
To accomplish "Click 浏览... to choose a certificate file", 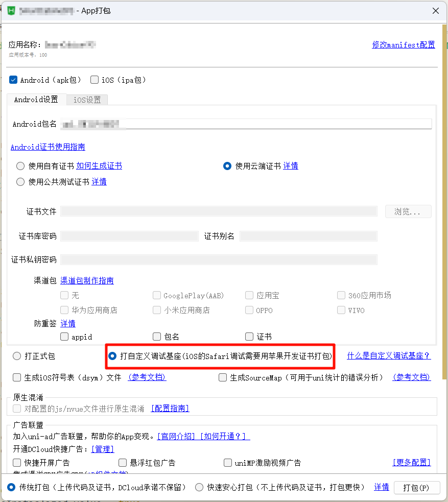I will (x=408, y=211).
